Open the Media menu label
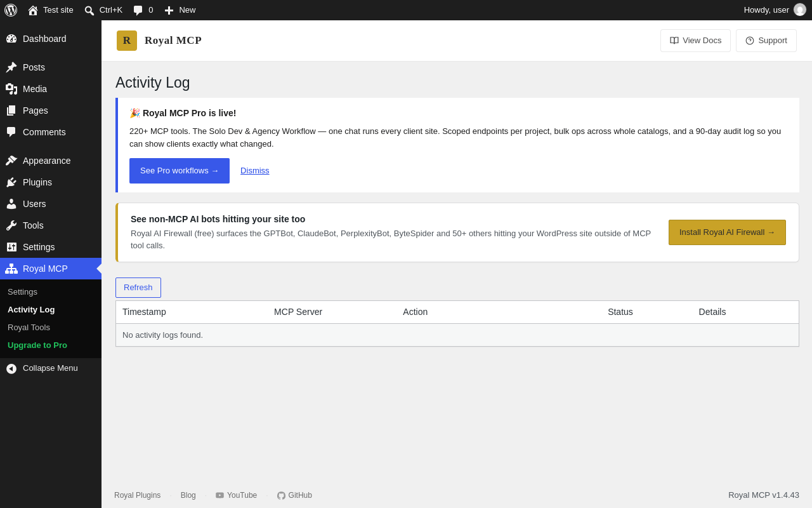 pos(35,89)
